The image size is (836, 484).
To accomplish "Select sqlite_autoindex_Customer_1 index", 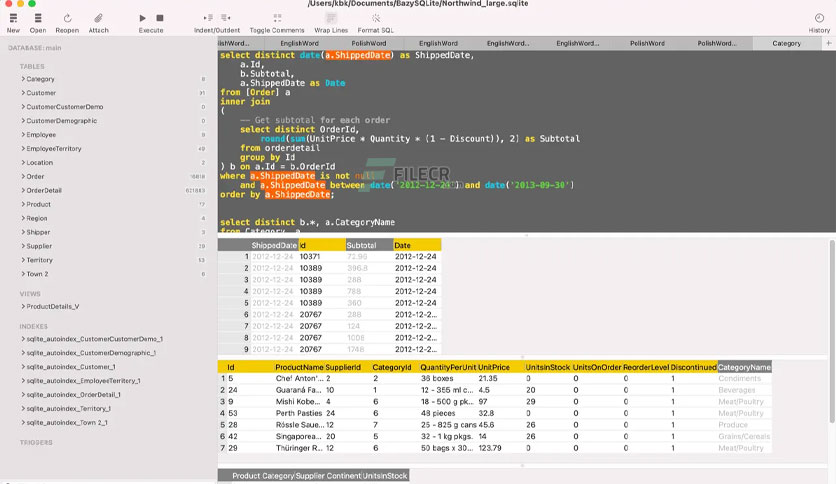I will point(71,367).
